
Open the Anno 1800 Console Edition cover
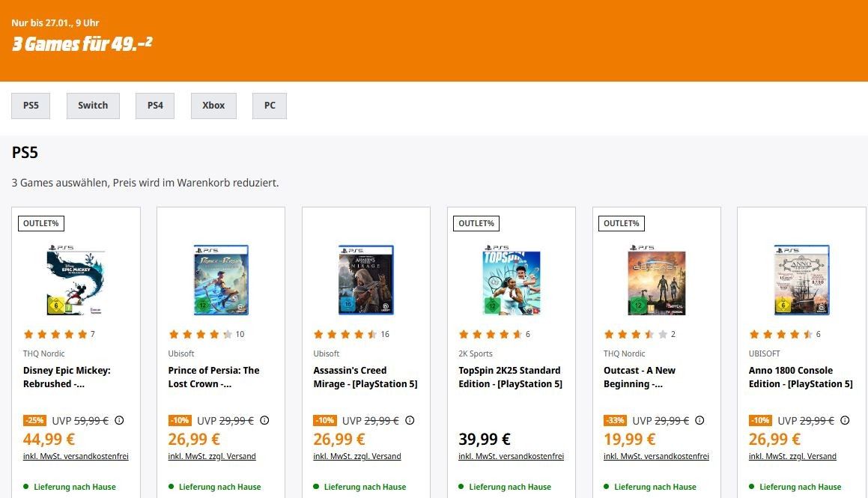point(801,280)
